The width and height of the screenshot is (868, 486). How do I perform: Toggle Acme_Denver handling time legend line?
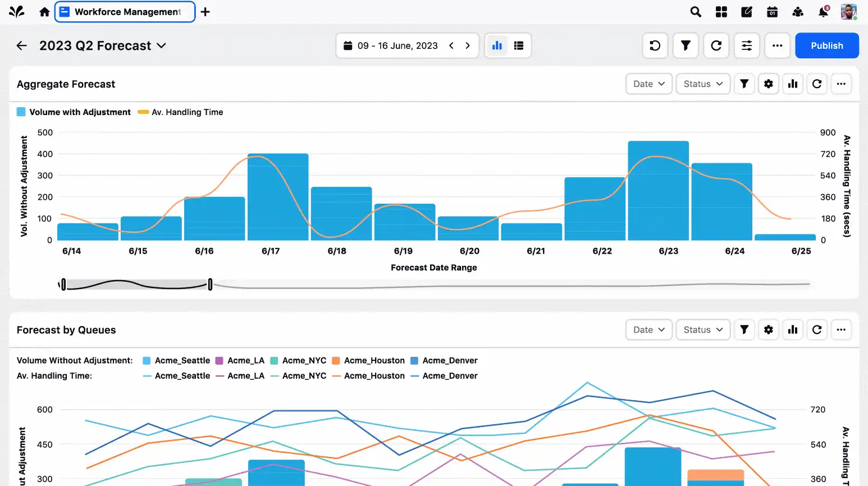[444, 376]
